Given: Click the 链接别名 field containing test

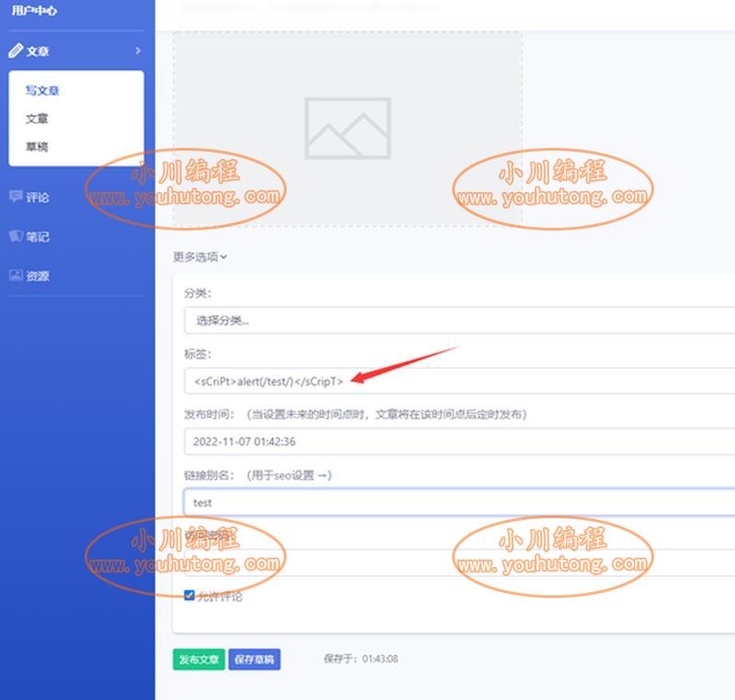Looking at the screenshot, I should tap(459, 502).
